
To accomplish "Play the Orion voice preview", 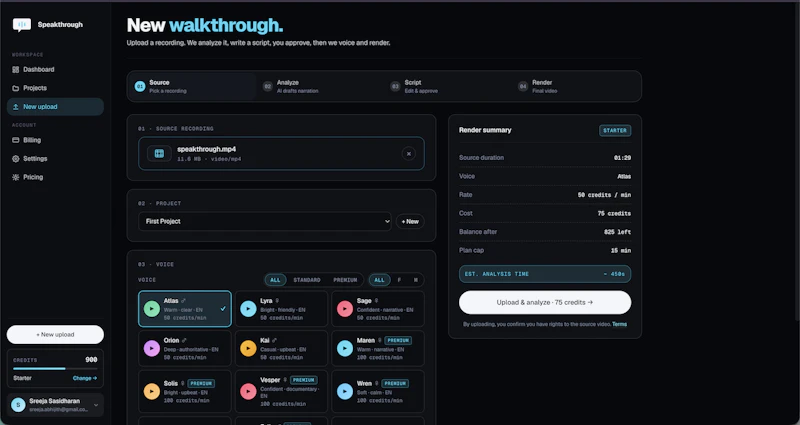I will [152, 348].
